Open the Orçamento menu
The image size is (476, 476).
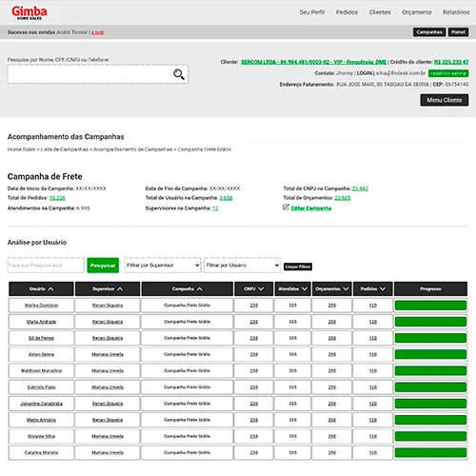pos(417,12)
